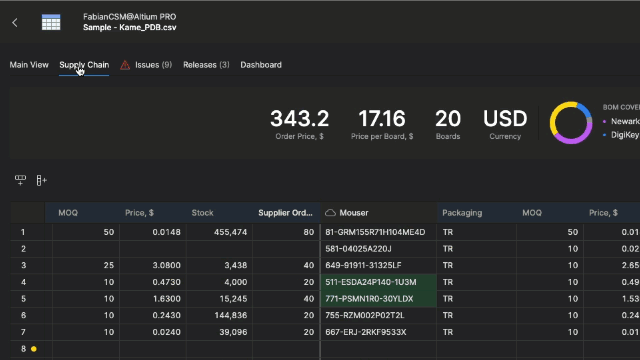This screenshot has width=640, height=360.
Task: Select row number 3 header
Action: coord(23,265)
